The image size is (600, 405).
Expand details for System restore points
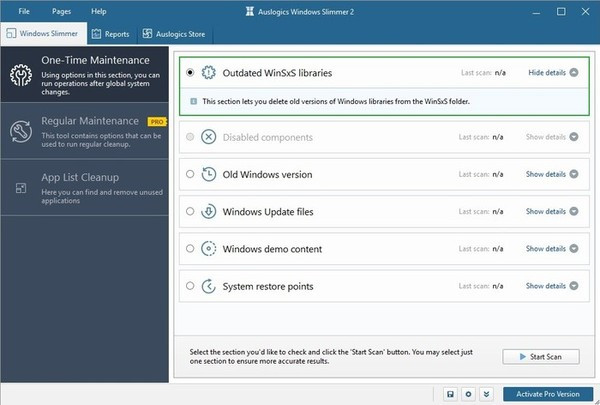[x=553, y=286]
